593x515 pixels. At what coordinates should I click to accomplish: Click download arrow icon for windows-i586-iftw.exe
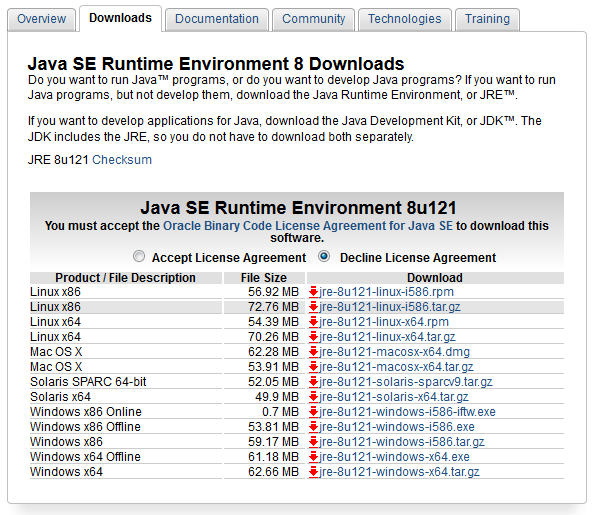(x=313, y=411)
